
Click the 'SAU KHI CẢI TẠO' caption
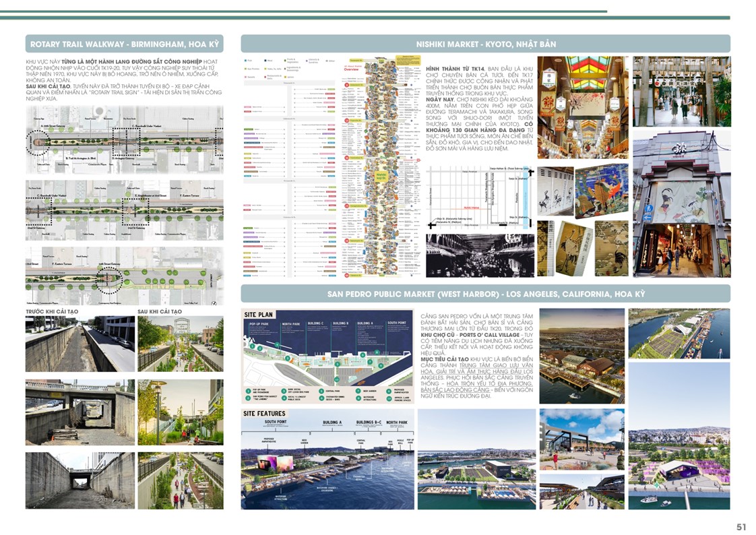(160, 312)
